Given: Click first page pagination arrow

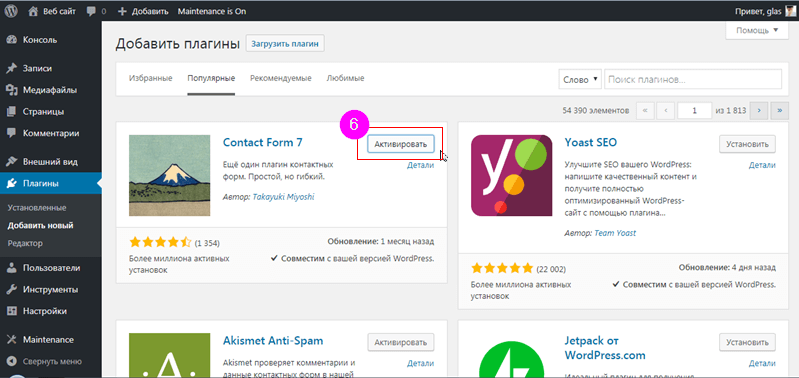Looking at the screenshot, I should pos(646,111).
